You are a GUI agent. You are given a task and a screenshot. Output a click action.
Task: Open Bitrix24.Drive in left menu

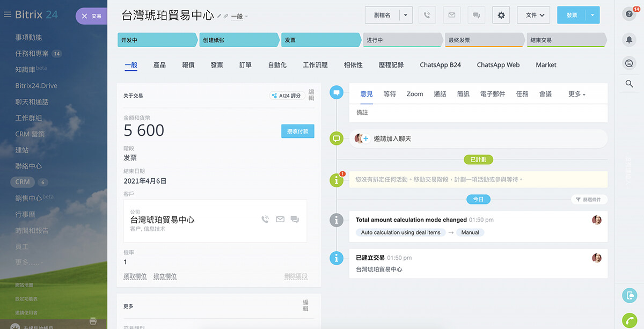tap(36, 86)
